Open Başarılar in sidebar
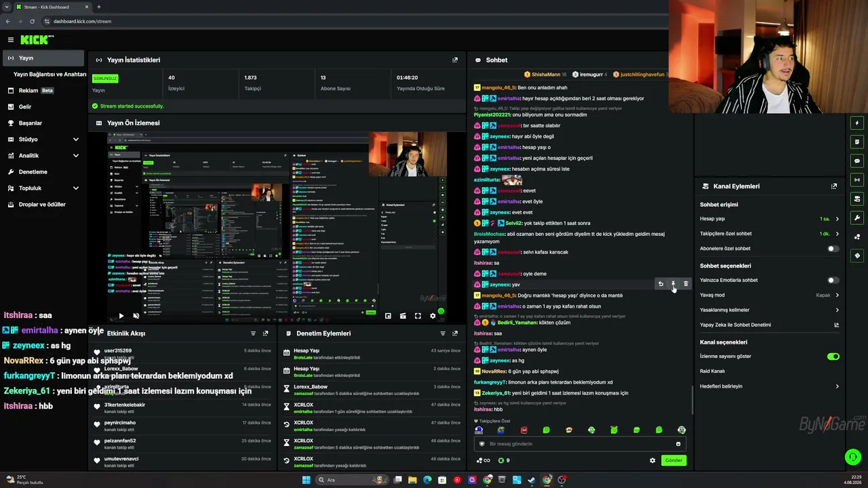 (x=43, y=123)
